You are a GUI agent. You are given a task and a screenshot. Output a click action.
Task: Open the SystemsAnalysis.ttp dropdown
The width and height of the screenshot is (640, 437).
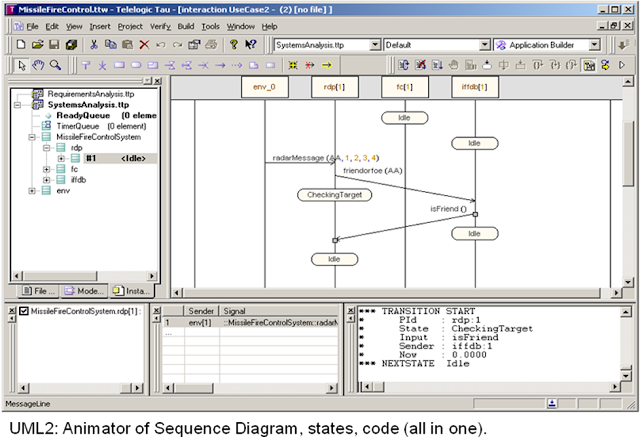point(375,45)
